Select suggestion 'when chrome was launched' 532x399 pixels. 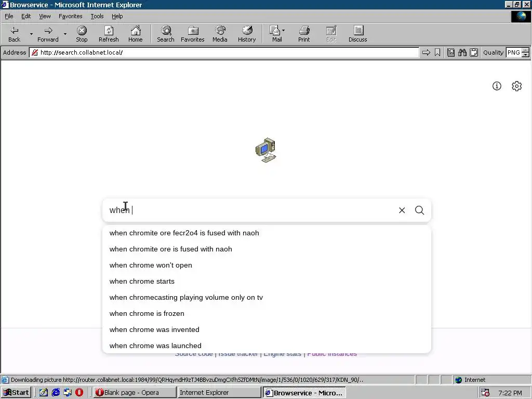tap(267, 345)
